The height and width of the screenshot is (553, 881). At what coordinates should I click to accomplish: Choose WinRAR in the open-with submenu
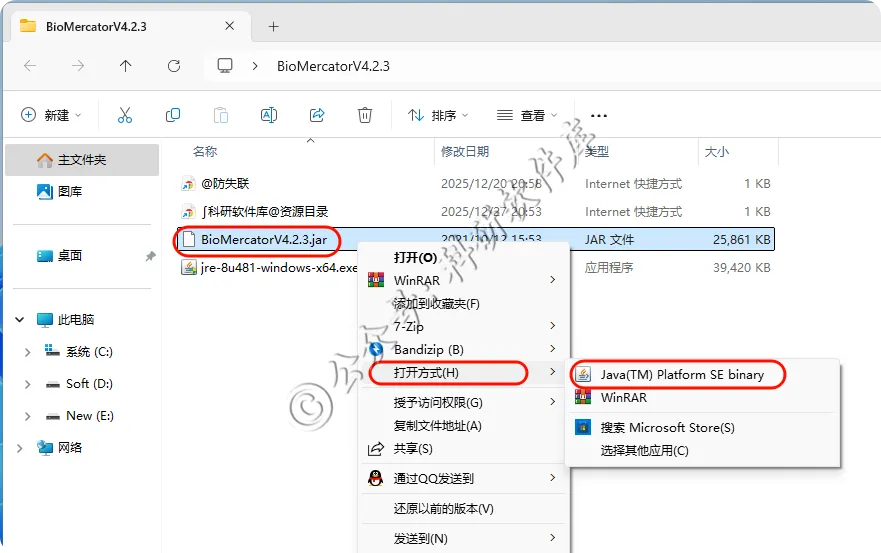point(702,397)
